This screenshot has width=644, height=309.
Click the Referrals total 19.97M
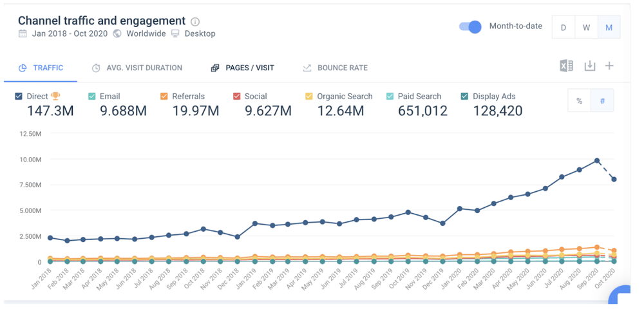[196, 111]
